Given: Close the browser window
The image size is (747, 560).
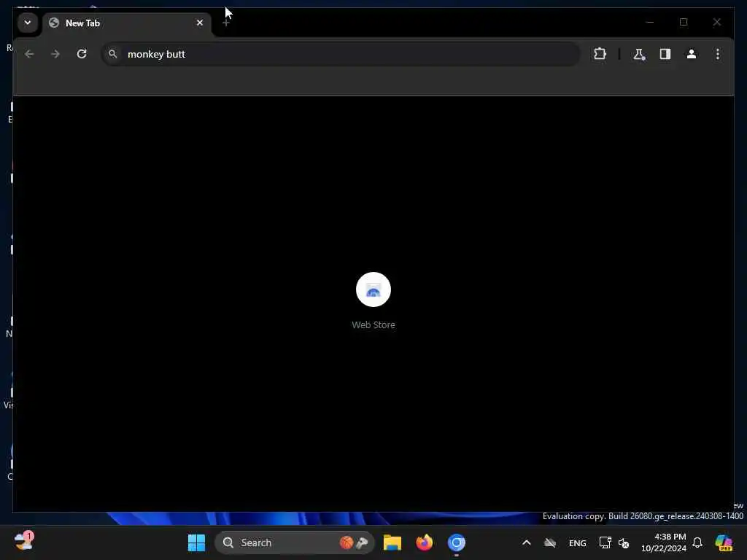Looking at the screenshot, I should point(717,22).
